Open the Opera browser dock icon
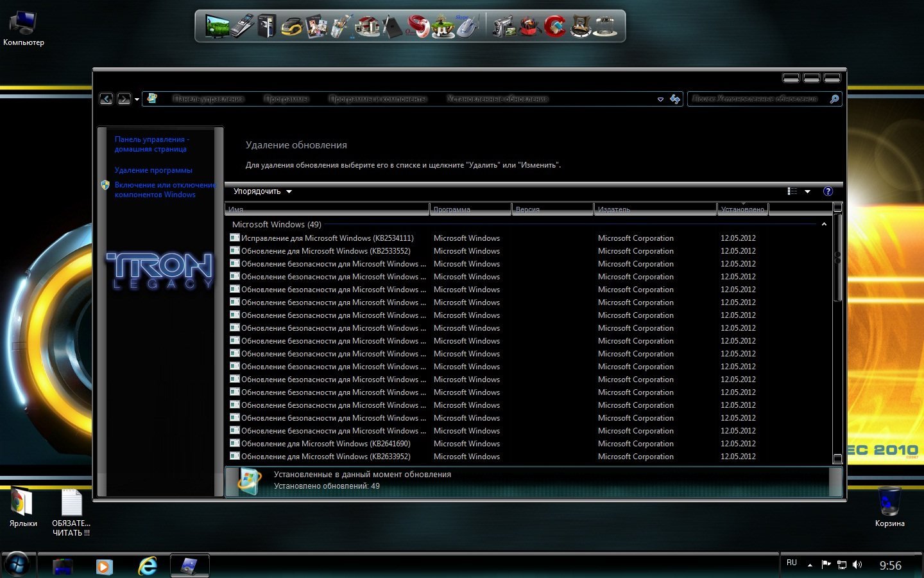924x578 pixels. coord(418,27)
